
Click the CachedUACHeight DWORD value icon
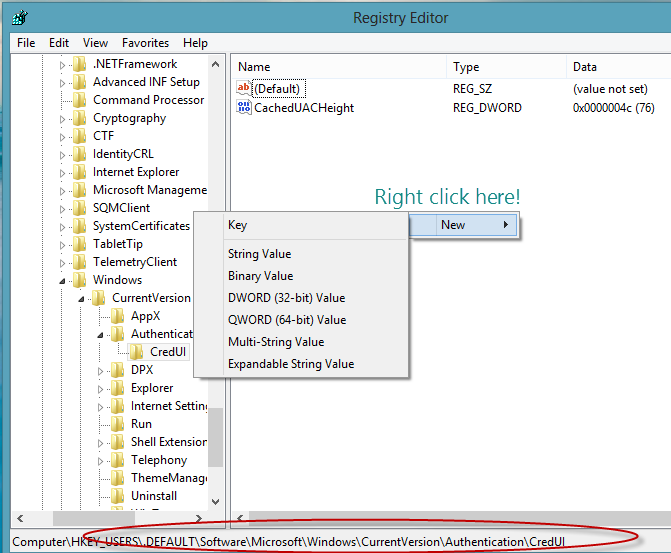(x=243, y=107)
